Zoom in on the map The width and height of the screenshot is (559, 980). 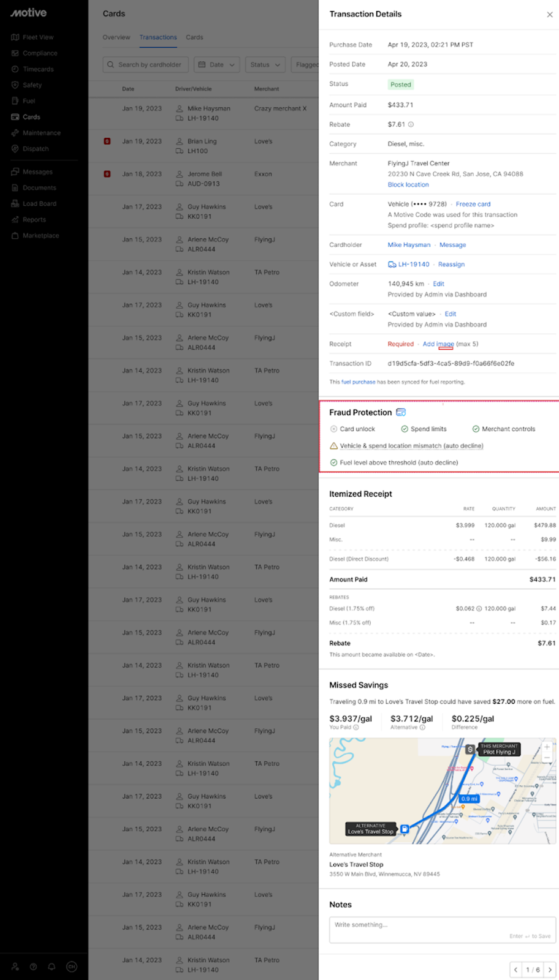click(547, 747)
